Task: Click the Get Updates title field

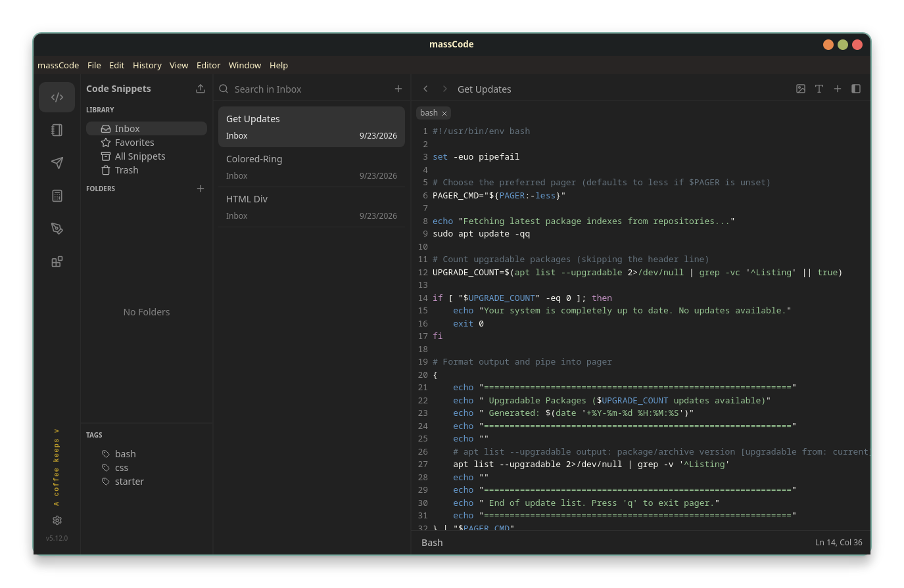Action: pos(485,89)
